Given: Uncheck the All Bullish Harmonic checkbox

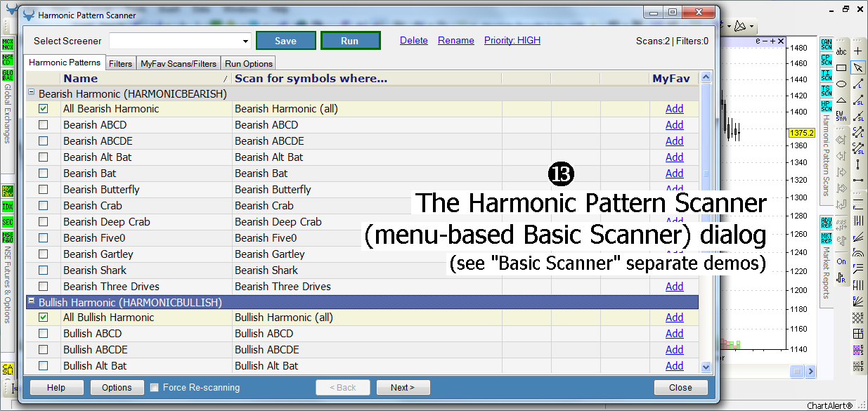Looking at the screenshot, I should (x=44, y=318).
